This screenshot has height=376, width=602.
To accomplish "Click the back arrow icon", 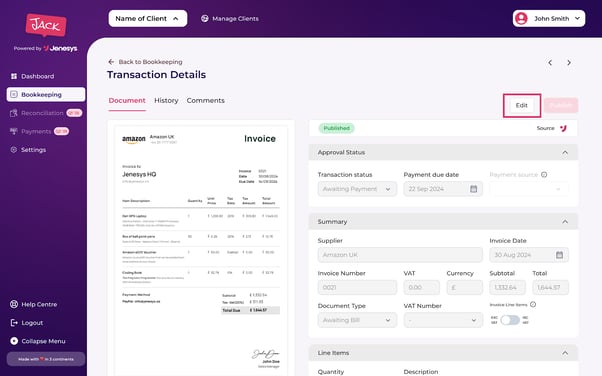I will click(111, 62).
